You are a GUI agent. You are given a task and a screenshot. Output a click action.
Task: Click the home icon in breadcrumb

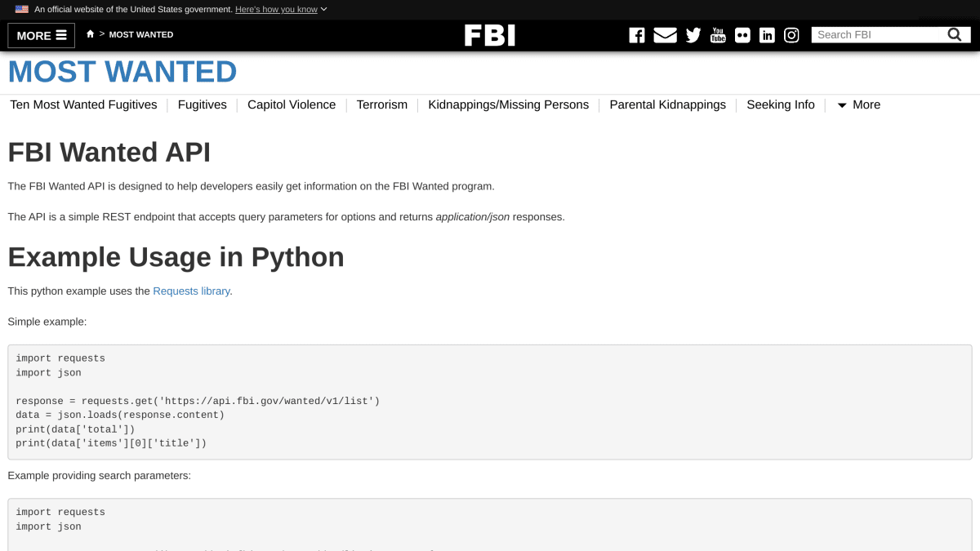91,34
